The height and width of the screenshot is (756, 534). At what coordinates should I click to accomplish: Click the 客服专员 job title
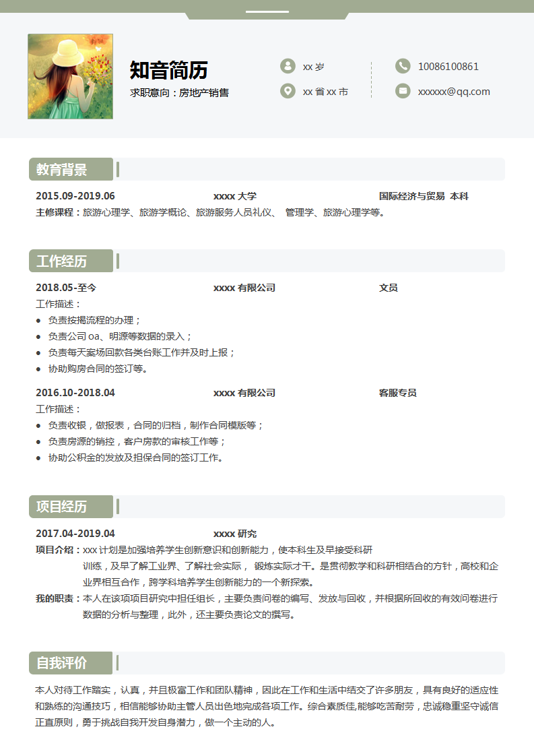point(397,393)
